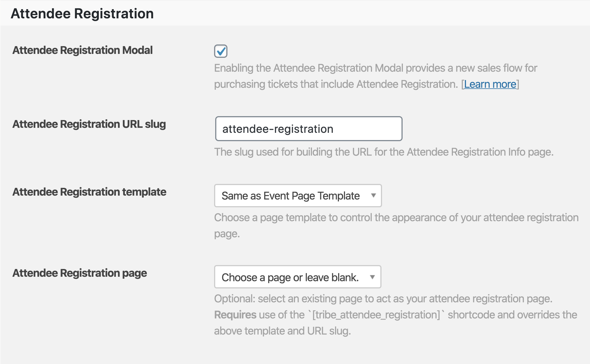Click the template description about appearance
The height and width of the screenshot is (364, 590).
(396, 226)
